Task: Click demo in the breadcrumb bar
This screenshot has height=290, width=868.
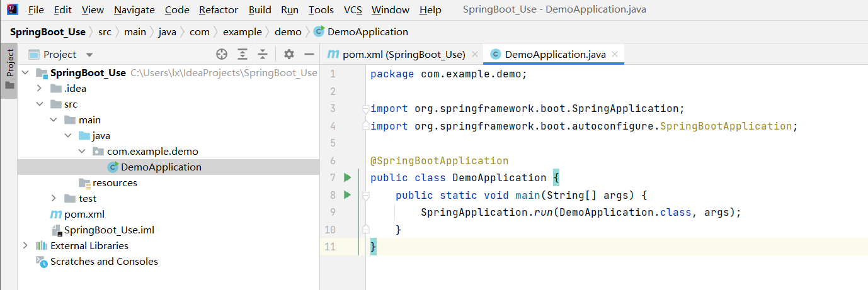Action: click(x=288, y=31)
